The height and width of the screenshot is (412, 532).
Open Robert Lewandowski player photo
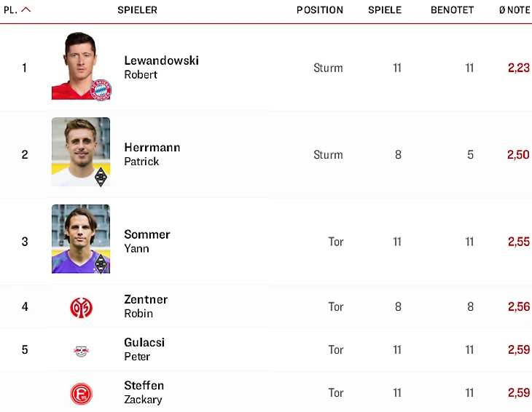click(81, 66)
